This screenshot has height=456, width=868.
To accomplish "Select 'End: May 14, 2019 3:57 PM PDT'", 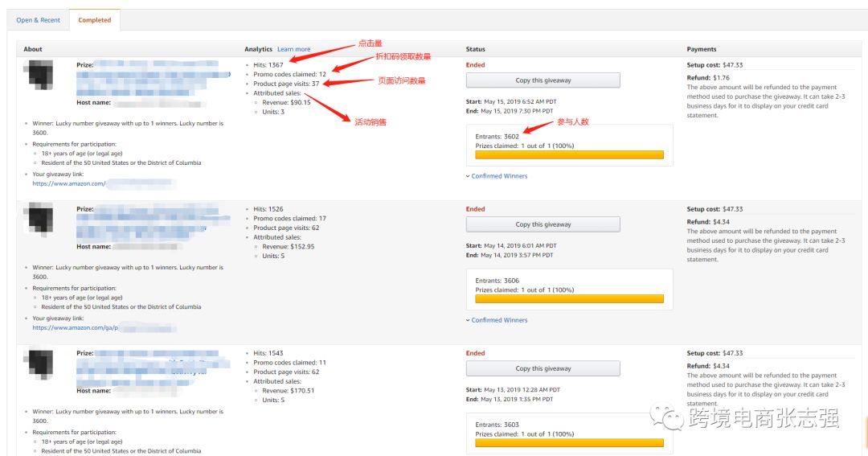I will [510, 255].
